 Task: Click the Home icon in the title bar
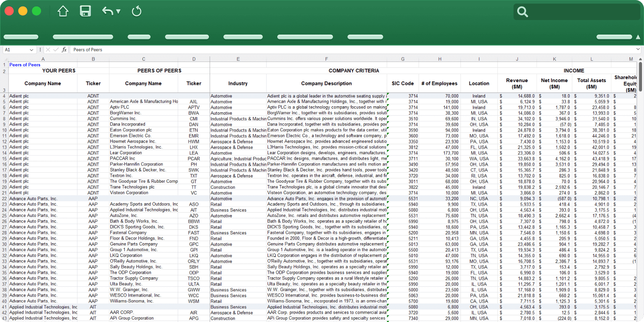63,11
